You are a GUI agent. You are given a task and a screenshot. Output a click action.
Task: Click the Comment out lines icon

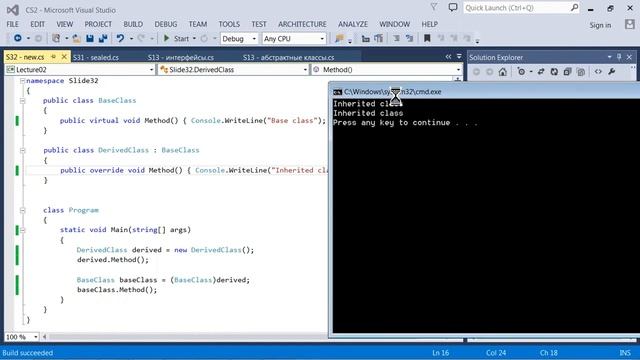pyautogui.click(x=396, y=38)
